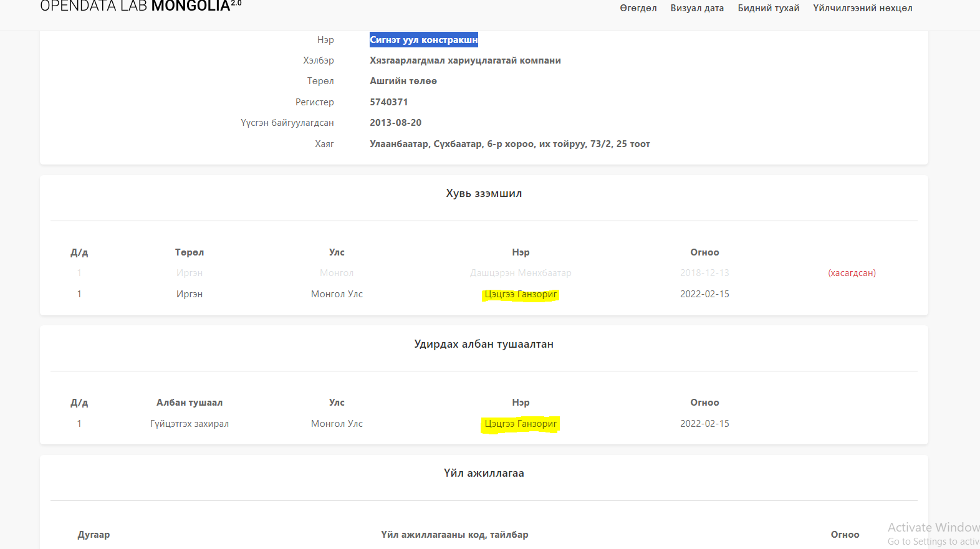Open the Өгөгдөл menu item
This screenshot has width=980, height=549.
point(638,8)
